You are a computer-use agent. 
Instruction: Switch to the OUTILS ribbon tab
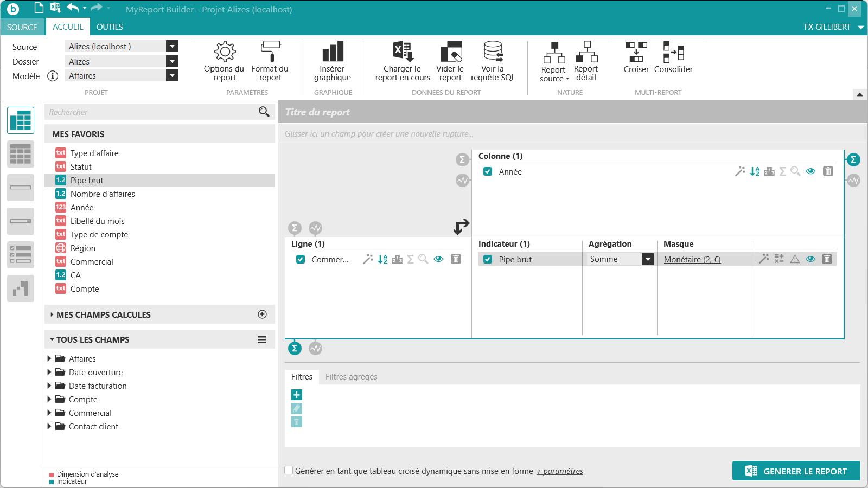(110, 27)
